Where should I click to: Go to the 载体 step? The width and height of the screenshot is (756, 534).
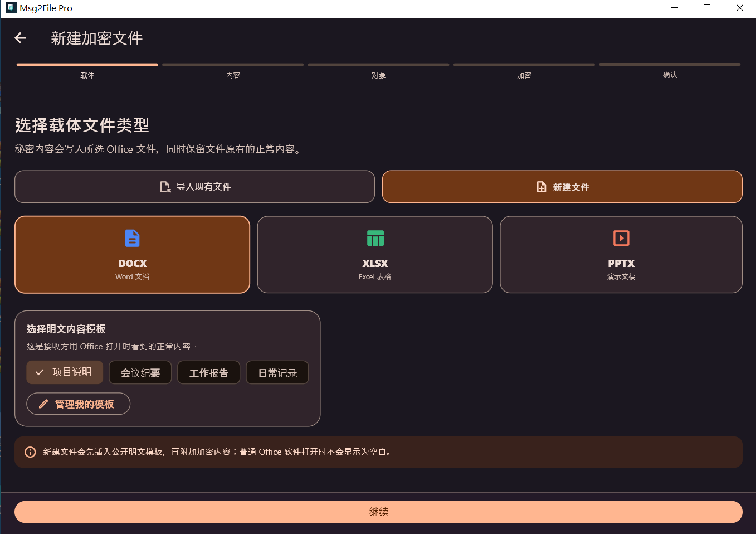click(87, 71)
